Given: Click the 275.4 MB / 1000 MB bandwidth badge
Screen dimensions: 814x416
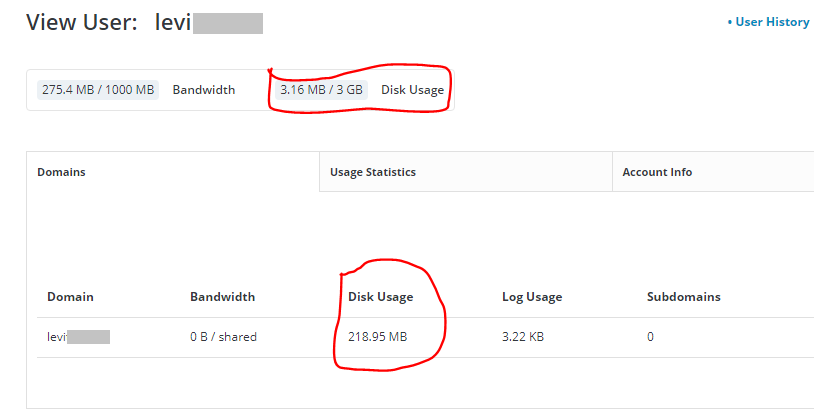Looking at the screenshot, I should [x=98, y=90].
